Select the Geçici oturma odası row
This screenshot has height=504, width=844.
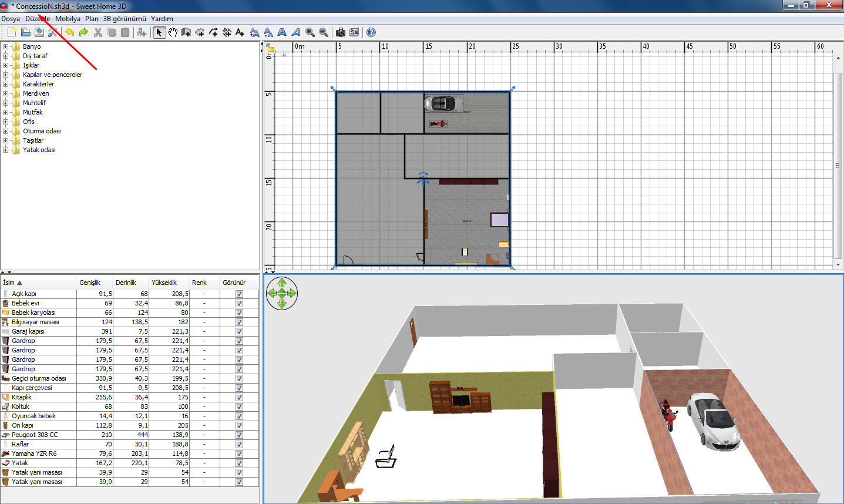[129, 378]
